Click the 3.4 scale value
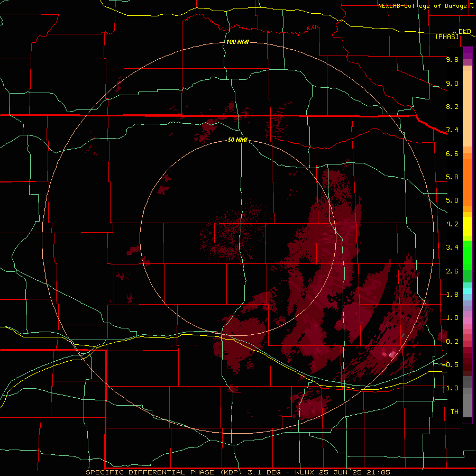Screen dimensions: 476x476 tap(452, 248)
